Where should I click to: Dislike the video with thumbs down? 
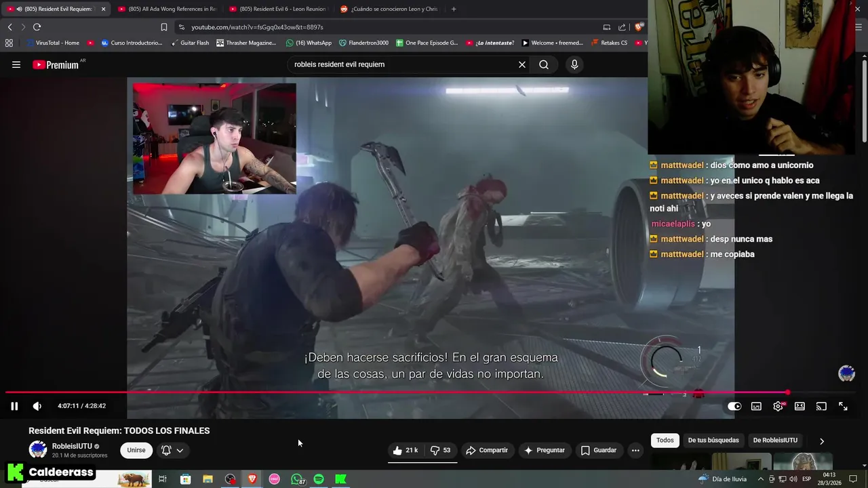pos(441,450)
